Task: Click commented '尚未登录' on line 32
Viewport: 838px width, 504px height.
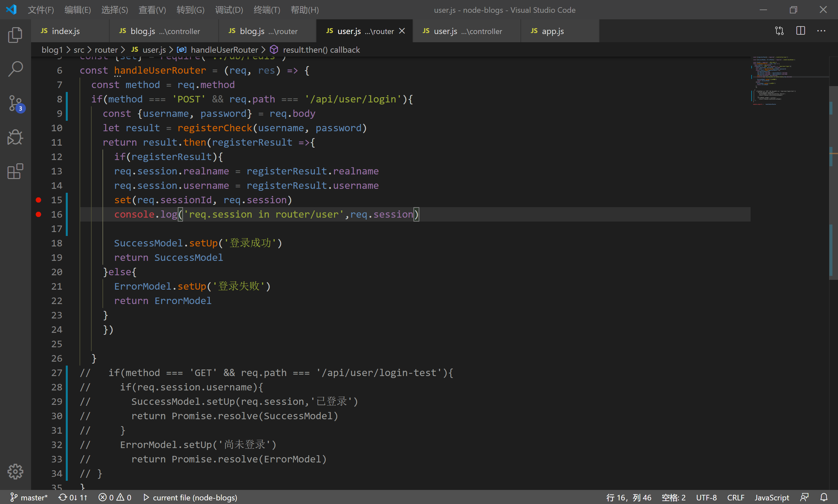Action: pos(245,445)
